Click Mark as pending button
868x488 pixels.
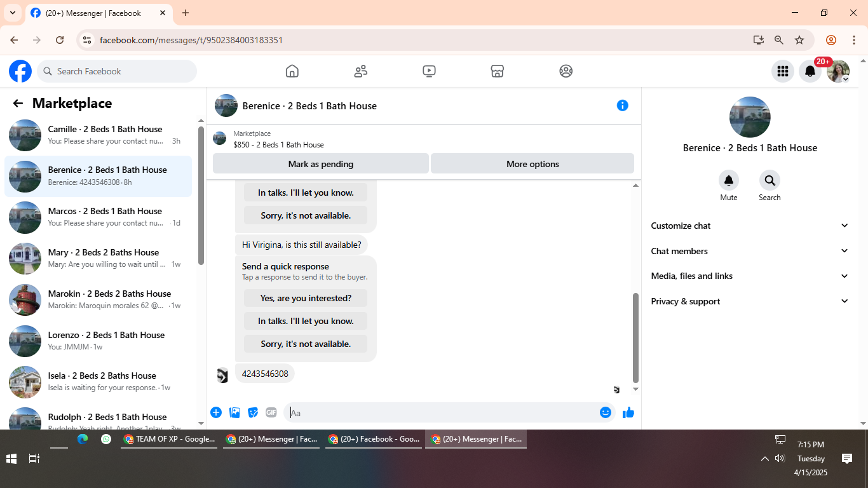(320, 163)
